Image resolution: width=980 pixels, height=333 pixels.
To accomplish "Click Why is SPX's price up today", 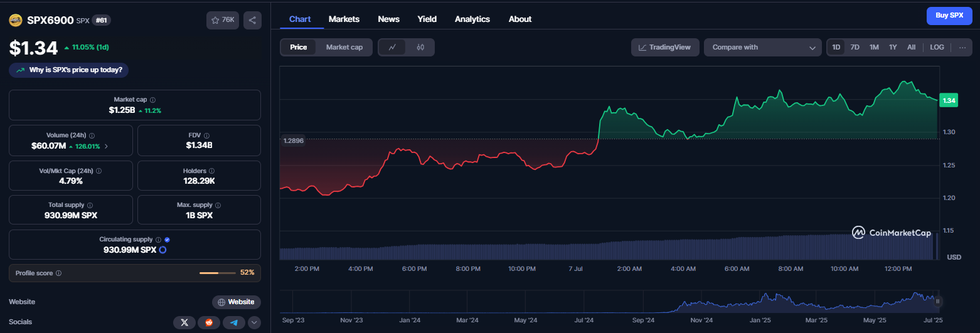I will tap(69, 70).
